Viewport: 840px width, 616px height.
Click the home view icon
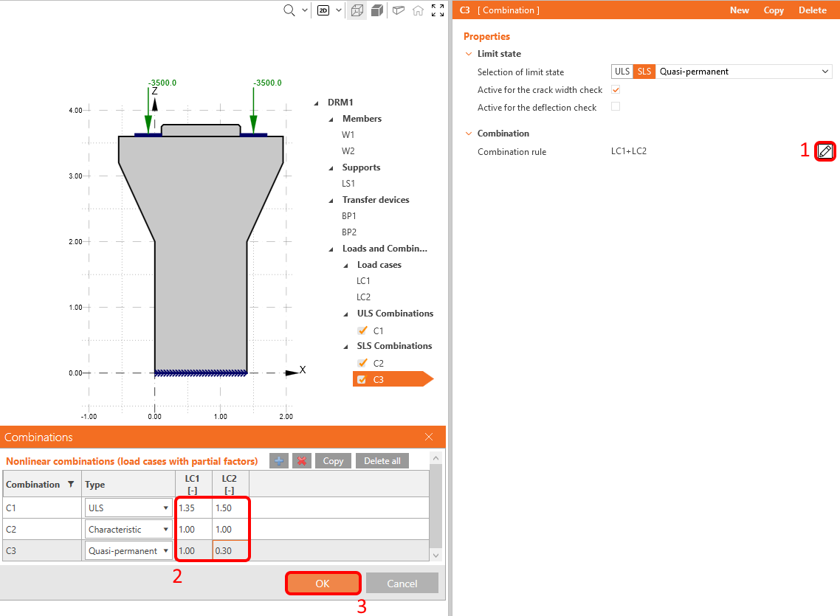tap(418, 10)
